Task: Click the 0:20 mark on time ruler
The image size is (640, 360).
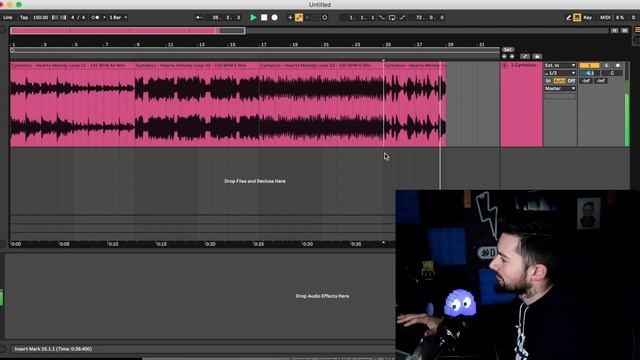Action: [x=210, y=244]
